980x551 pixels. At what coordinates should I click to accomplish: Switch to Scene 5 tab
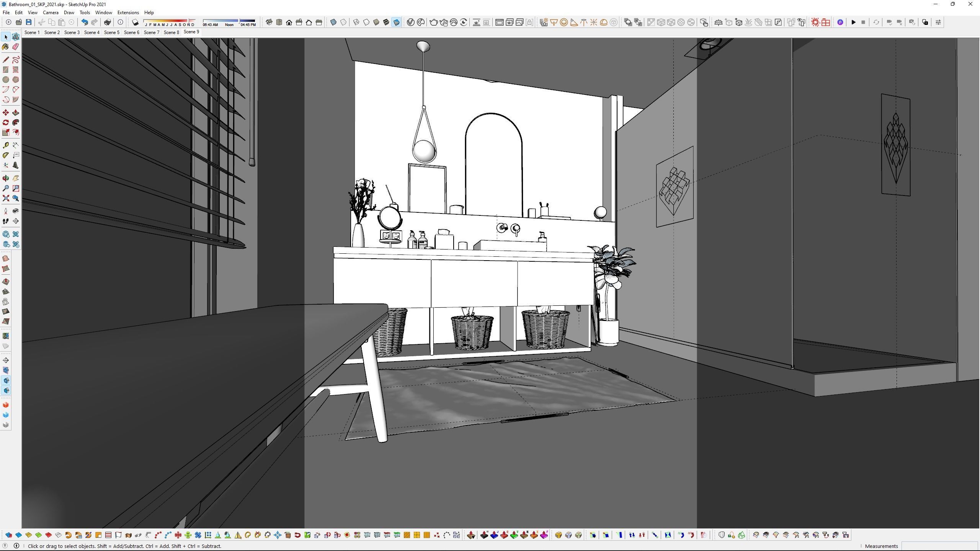pos(111,33)
